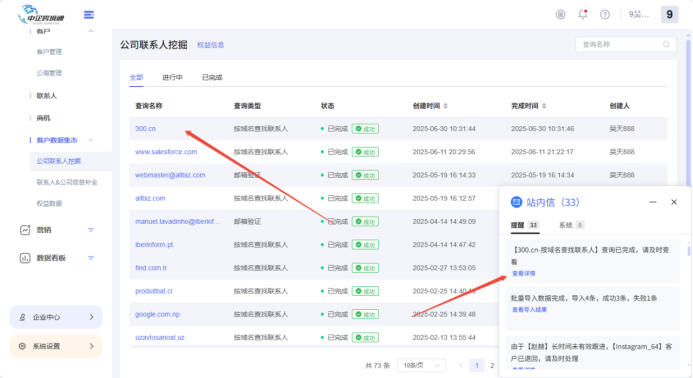Screen dimensions: 693x378
Task: Click the search magnifier icon in the query box
Action: click(x=666, y=44)
